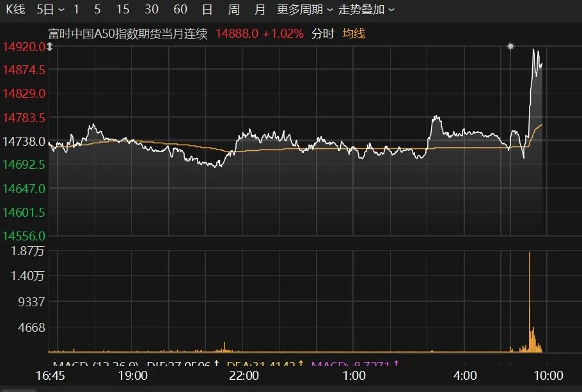Click the arrow next to DEA value

[301, 365]
